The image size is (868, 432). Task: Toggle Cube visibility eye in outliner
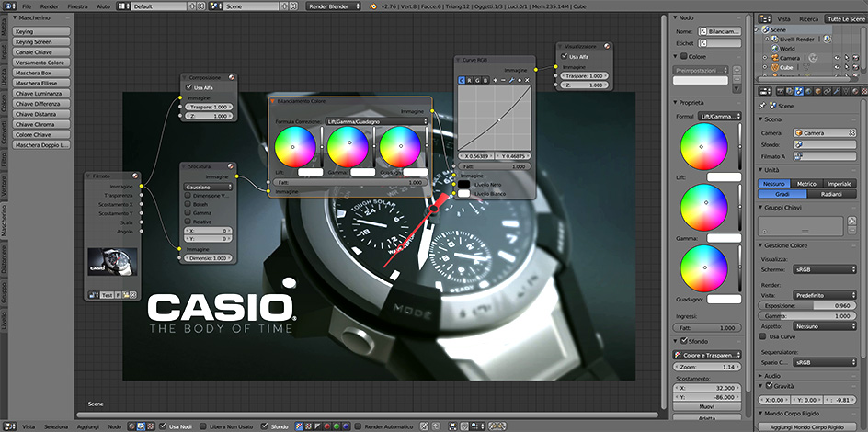pyautogui.click(x=837, y=67)
